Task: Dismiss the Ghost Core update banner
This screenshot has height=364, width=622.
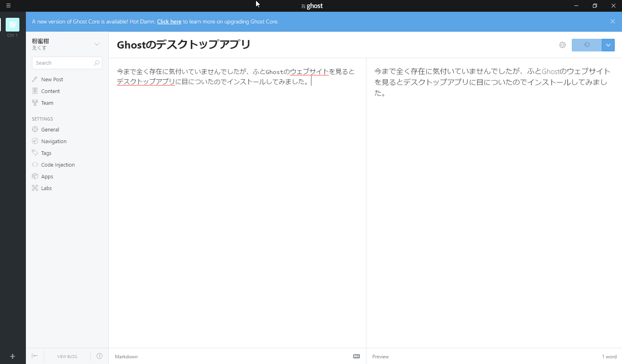Action: click(x=613, y=21)
